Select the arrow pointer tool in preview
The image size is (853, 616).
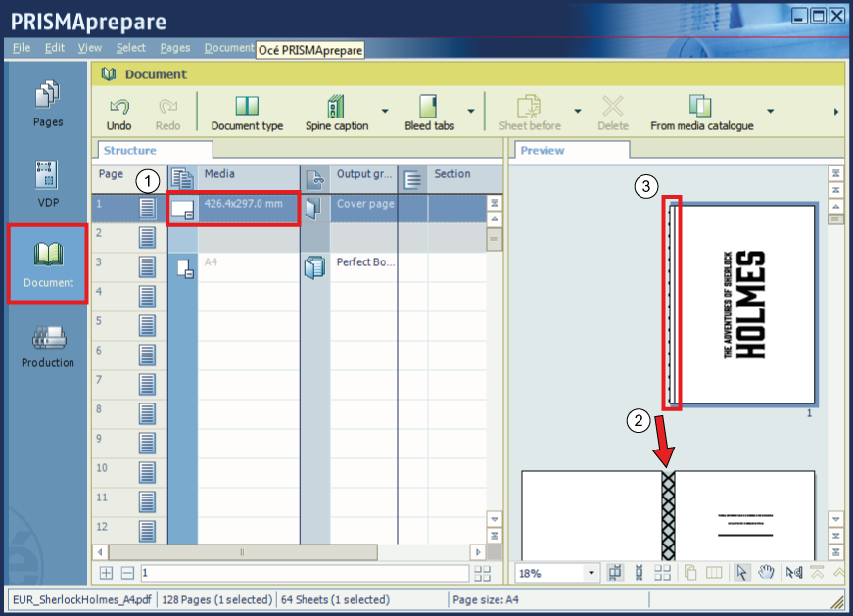click(742, 573)
